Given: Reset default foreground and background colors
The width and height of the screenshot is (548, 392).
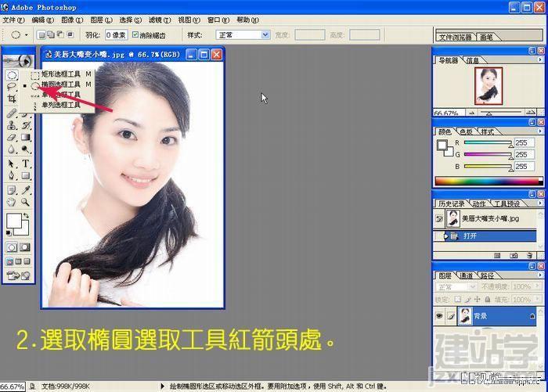Looking at the screenshot, I should click(9, 232).
